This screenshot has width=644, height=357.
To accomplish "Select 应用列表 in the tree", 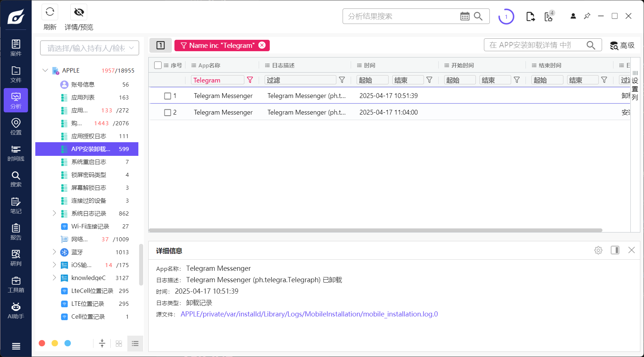I will [87, 98].
